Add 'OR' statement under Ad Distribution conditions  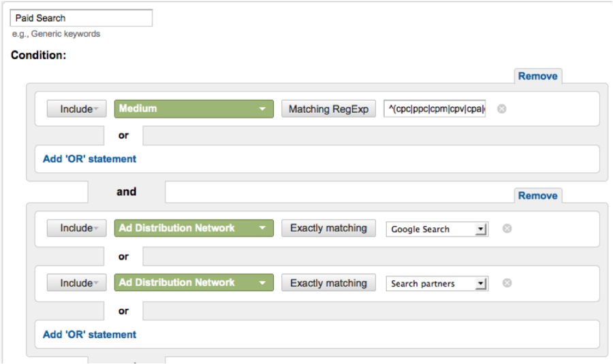coord(89,335)
